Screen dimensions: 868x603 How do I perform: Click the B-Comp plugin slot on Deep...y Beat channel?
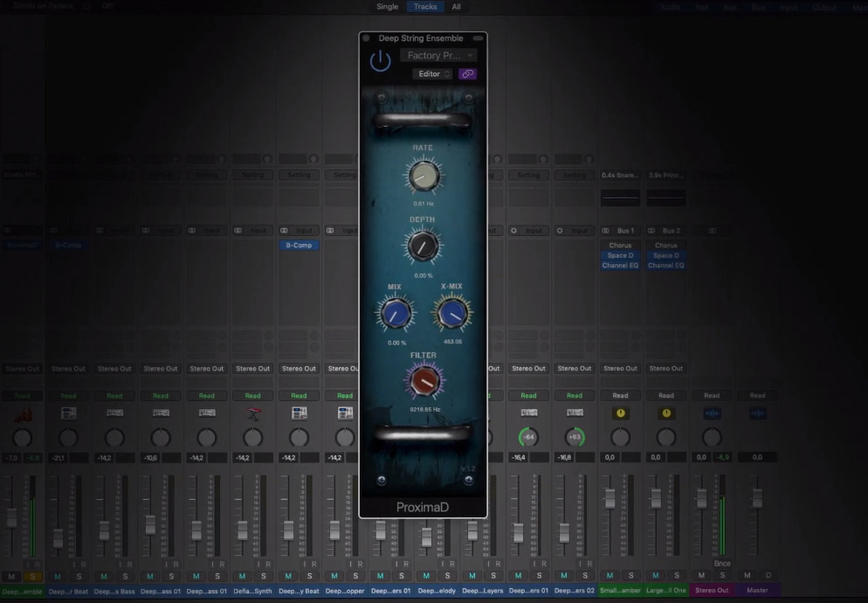click(x=299, y=246)
